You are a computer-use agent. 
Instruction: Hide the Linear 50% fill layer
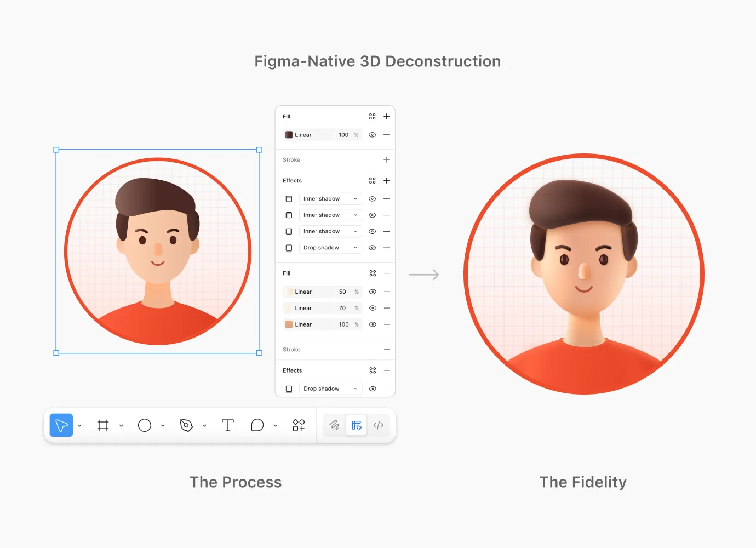point(373,292)
